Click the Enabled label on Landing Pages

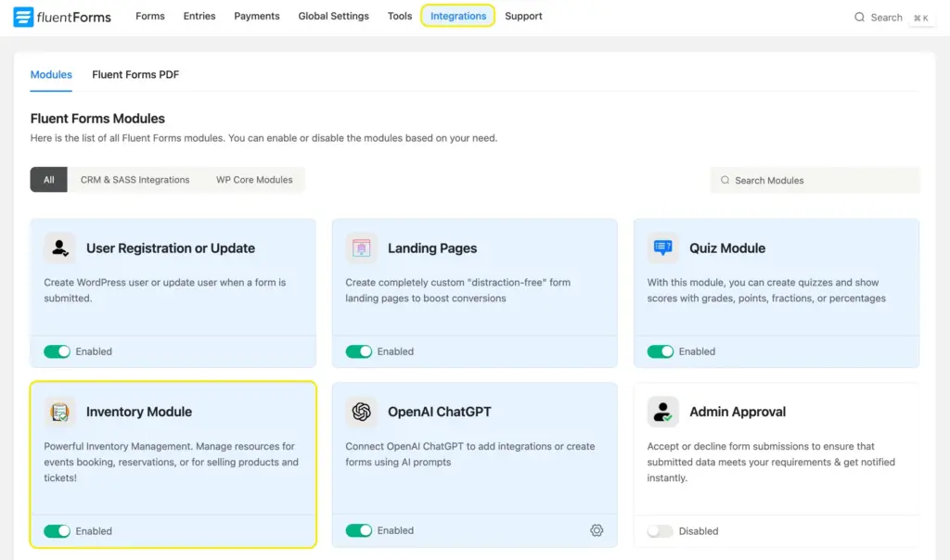(395, 351)
